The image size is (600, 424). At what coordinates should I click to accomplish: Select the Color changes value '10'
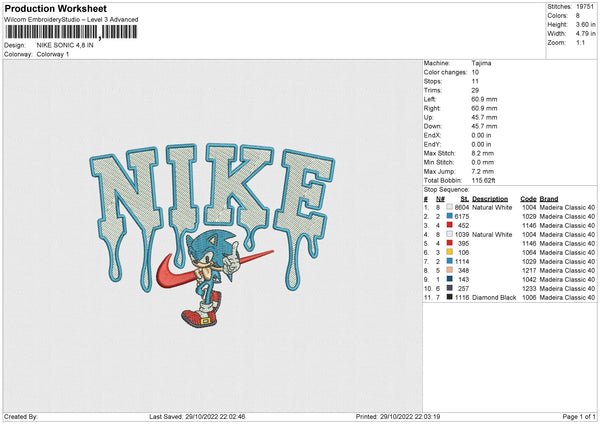click(475, 72)
